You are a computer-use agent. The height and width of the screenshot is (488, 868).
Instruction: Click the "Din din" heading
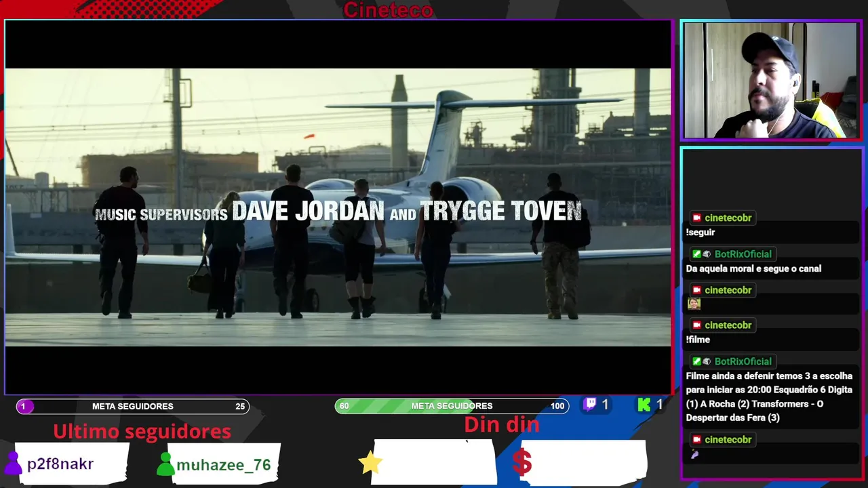[x=502, y=425]
